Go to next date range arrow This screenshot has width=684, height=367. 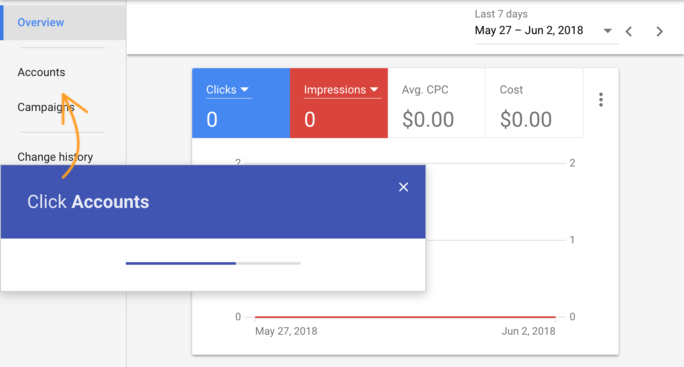pos(660,31)
